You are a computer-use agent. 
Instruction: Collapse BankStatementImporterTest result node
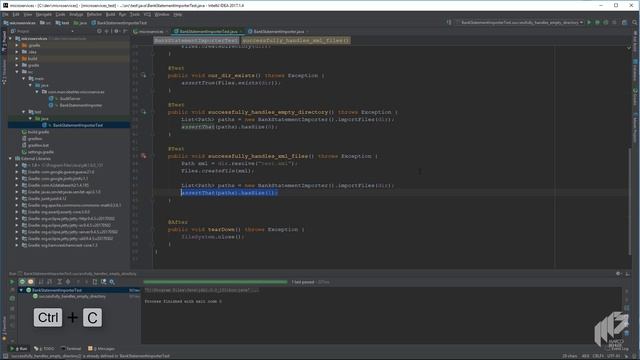pos(21,290)
